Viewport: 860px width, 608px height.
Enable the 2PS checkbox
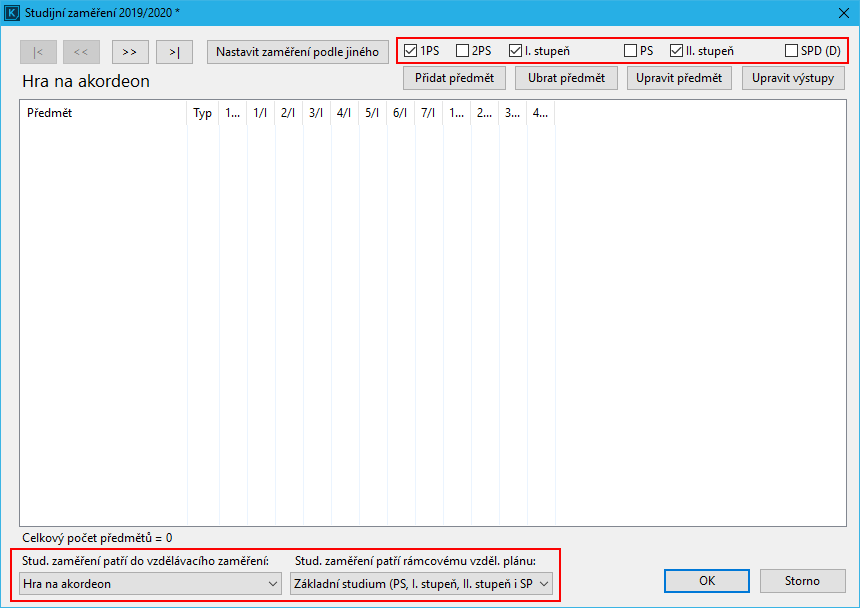[462, 51]
